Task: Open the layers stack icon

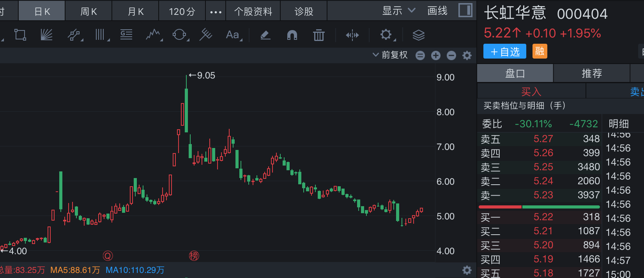Action: point(418,35)
